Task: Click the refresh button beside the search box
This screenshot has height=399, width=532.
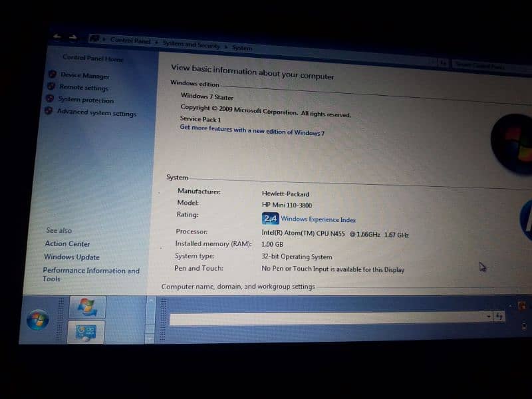Action: pyautogui.click(x=443, y=63)
